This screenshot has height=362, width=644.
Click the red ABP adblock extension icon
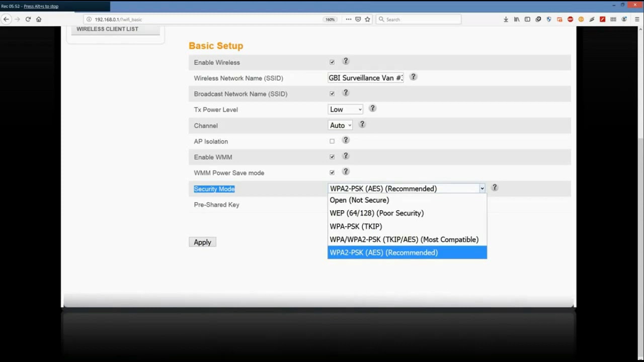pos(570,19)
